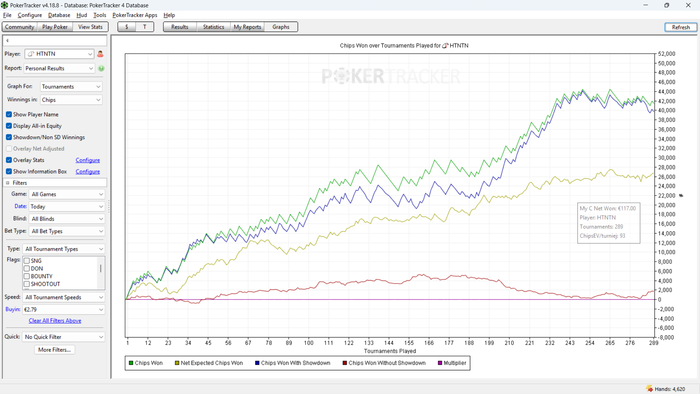Click the Refresh button
Image resolution: width=700 pixels, height=394 pixels.
point(681,27)
